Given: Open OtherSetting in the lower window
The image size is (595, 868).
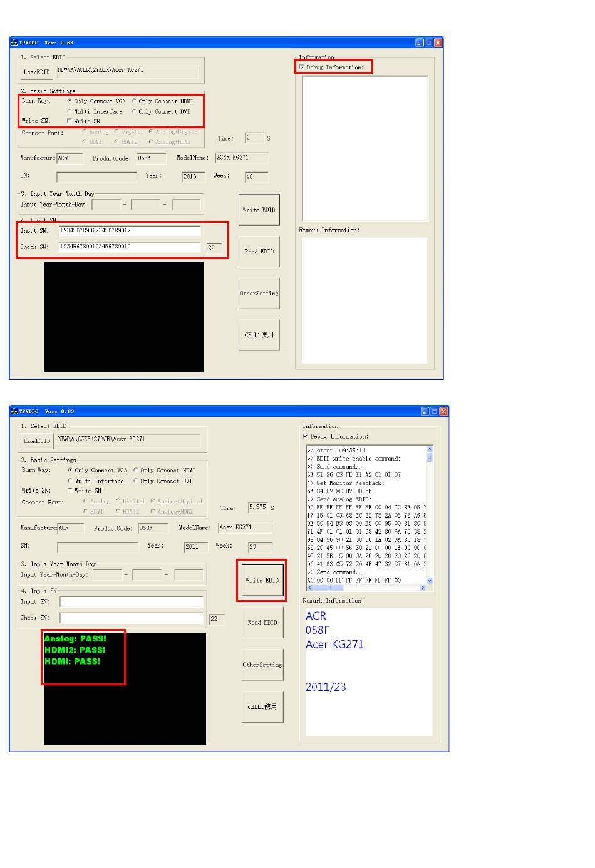Looking at the screenshot, I should [x=262, y=665].
